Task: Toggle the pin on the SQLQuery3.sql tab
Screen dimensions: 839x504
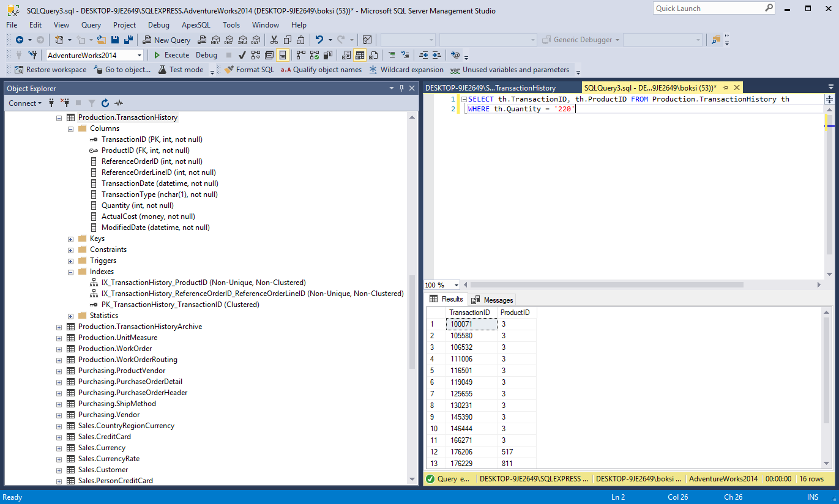Action: (x=725, y=88)
